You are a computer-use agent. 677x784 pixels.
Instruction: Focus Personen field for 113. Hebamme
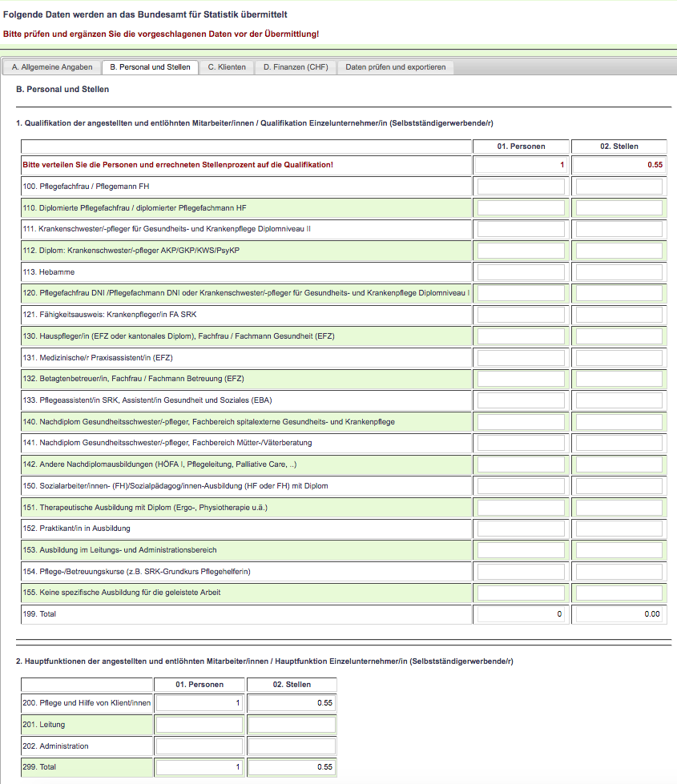[521, 272]
